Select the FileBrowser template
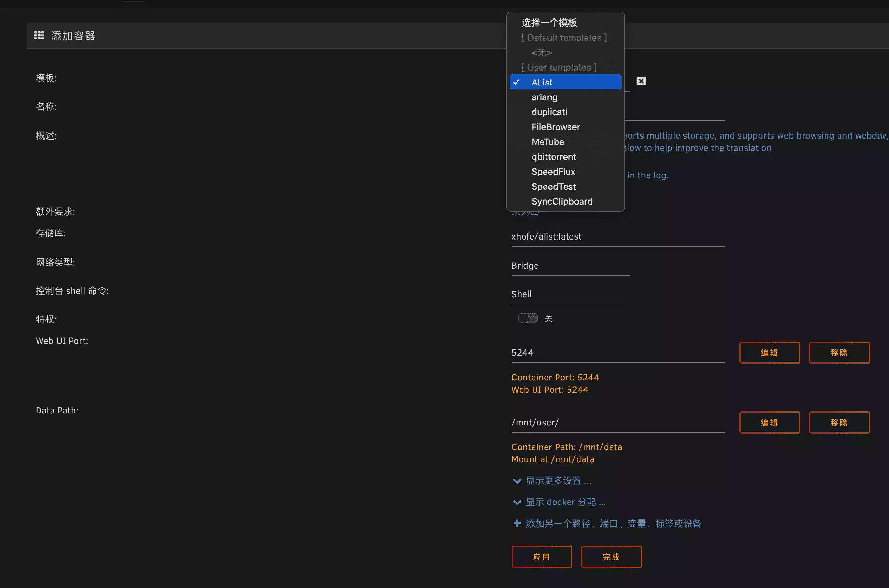 pos(555,127)
